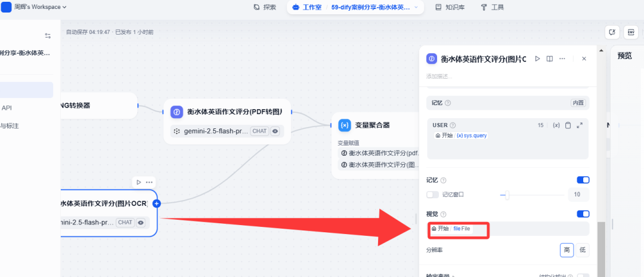The width and height of the screenshot is (644, 277).
Task: Run this step via panel play icon
Action: point(537,59)
